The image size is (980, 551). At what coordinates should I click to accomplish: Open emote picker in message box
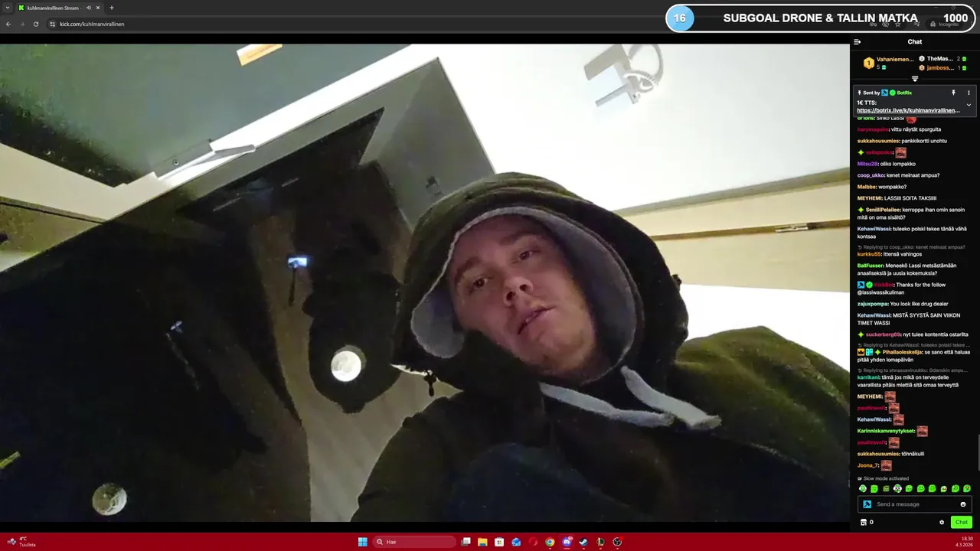(x=963, y=504)
